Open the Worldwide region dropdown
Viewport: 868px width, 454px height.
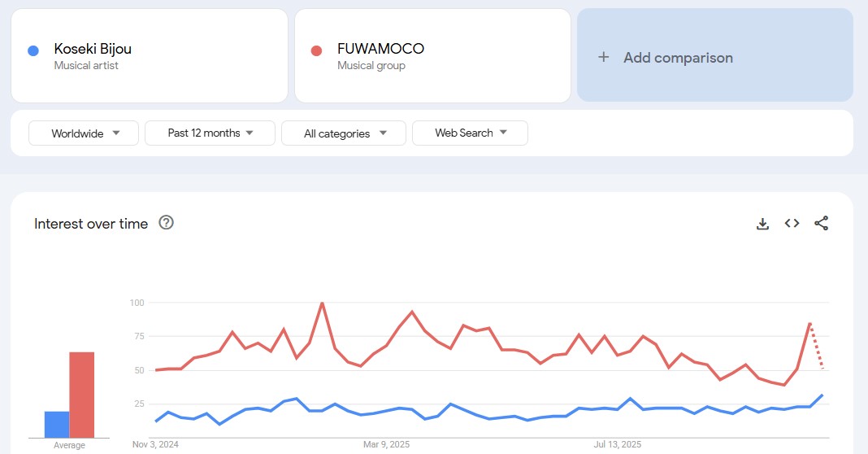pyautogui.click(x=84, y=133)
